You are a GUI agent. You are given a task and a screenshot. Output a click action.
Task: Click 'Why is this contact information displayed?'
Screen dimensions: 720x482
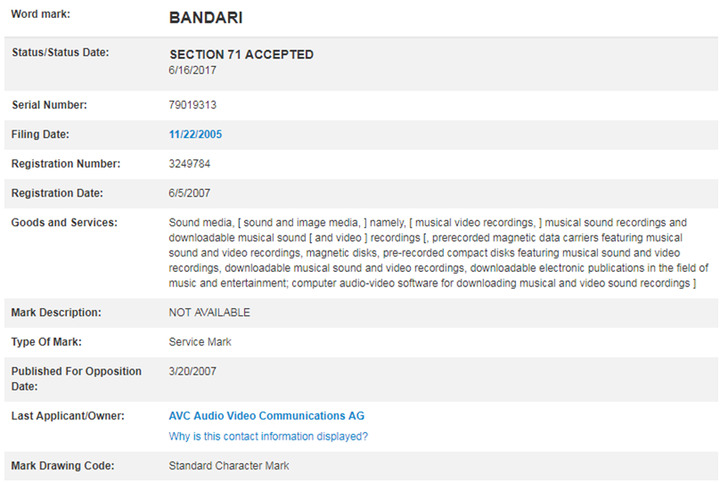coord(268,436)
